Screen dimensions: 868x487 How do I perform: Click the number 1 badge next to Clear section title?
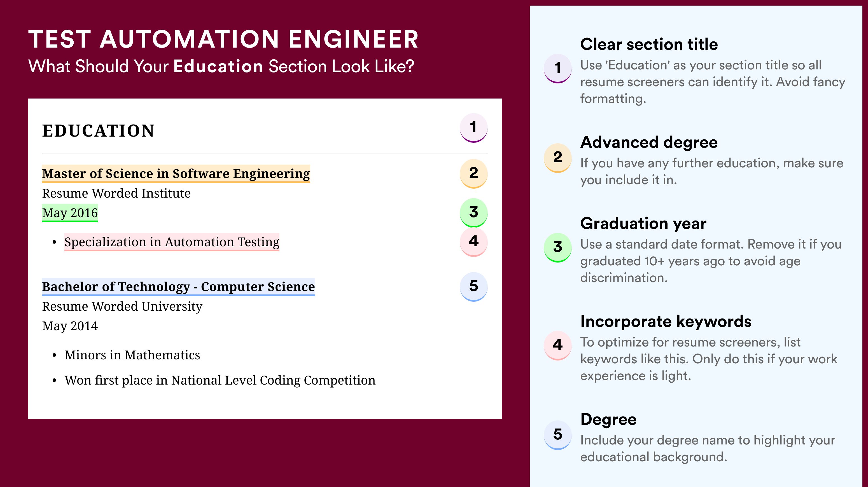click(x=558, y=68)
